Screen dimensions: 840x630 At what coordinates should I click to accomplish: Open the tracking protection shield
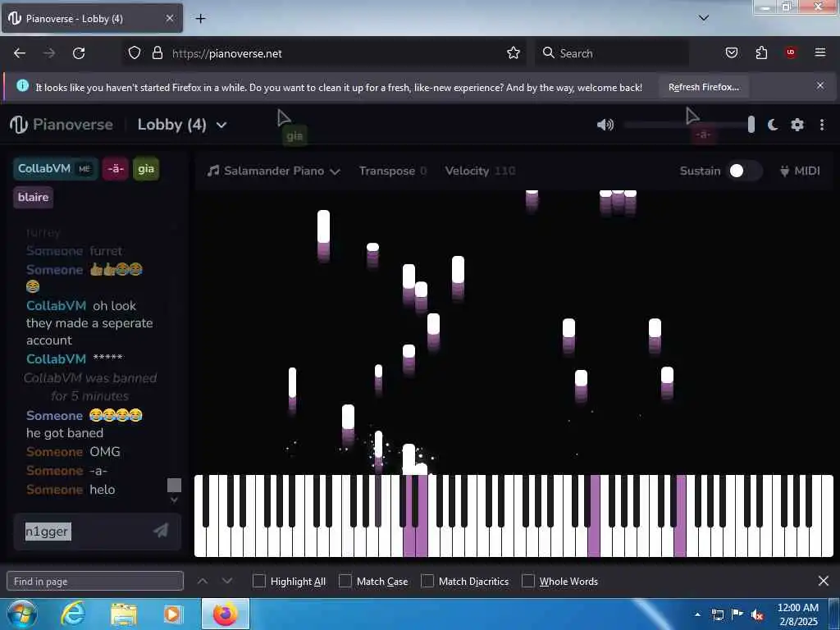tap(135, 53)
